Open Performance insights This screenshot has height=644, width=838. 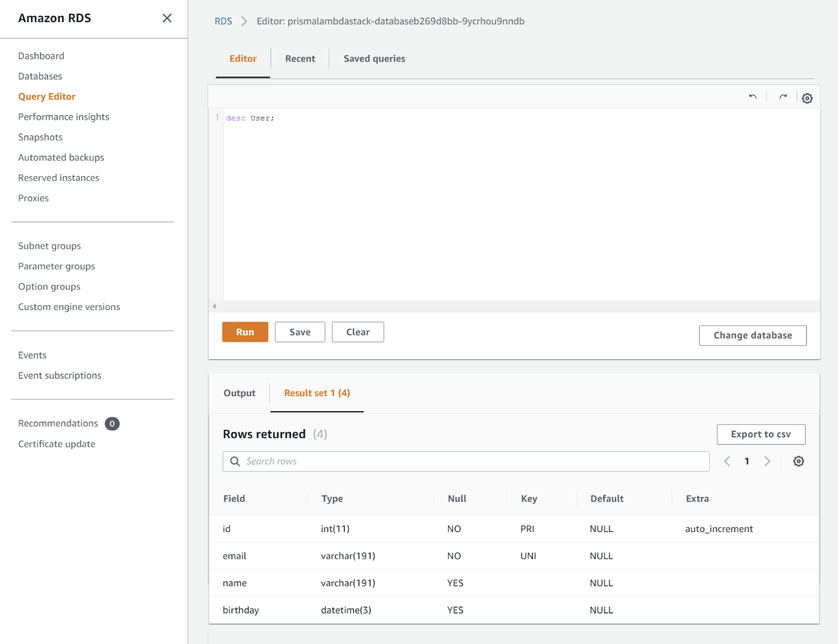tap(63, 117)
